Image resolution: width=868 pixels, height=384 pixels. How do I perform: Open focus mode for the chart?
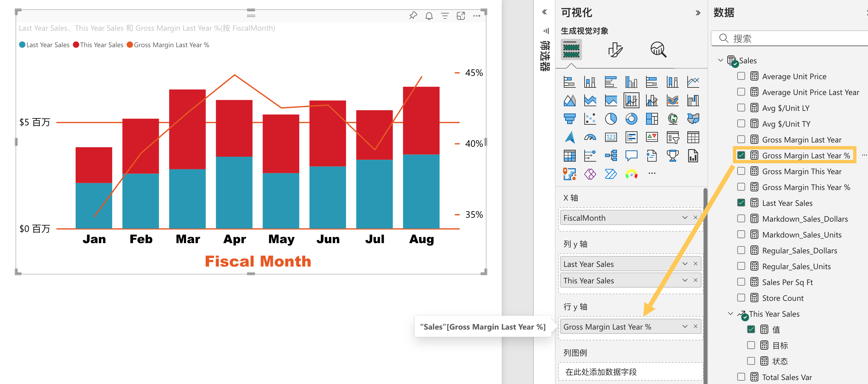[x=461, y=16]
